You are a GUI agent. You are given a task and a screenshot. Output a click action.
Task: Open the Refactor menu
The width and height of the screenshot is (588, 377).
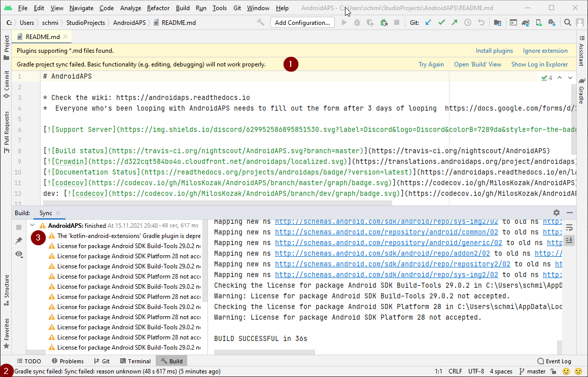(158, 8)
